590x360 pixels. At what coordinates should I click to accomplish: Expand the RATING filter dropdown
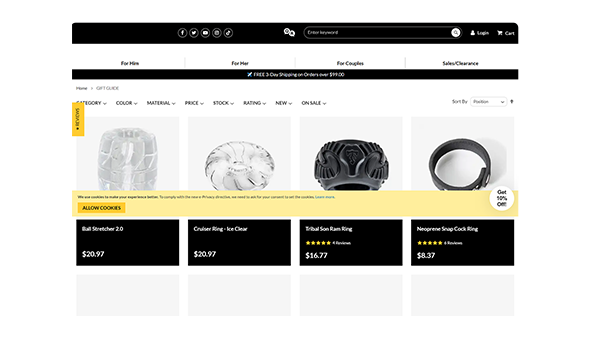coord(254,103)
